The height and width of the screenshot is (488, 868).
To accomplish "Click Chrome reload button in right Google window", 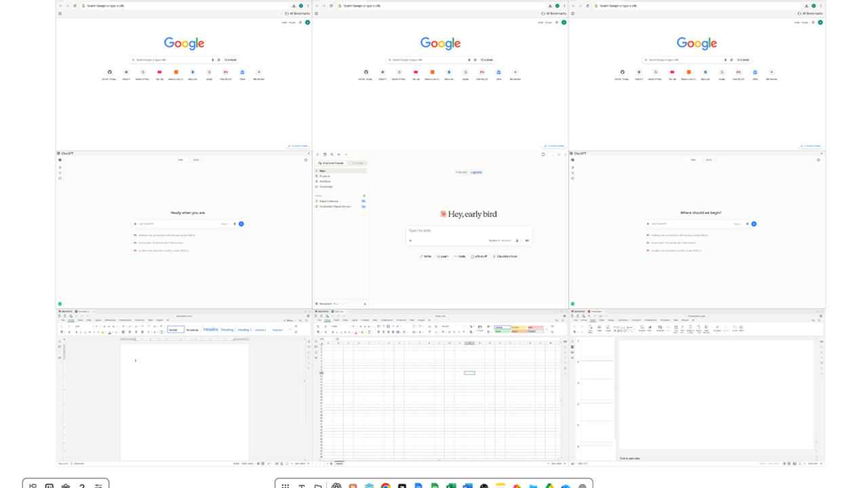I will (x=587, y=5).
